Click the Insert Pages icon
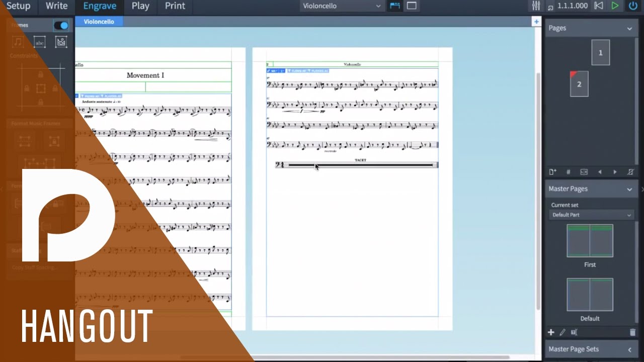The image size is (644, 362). (x=552, y=172)
